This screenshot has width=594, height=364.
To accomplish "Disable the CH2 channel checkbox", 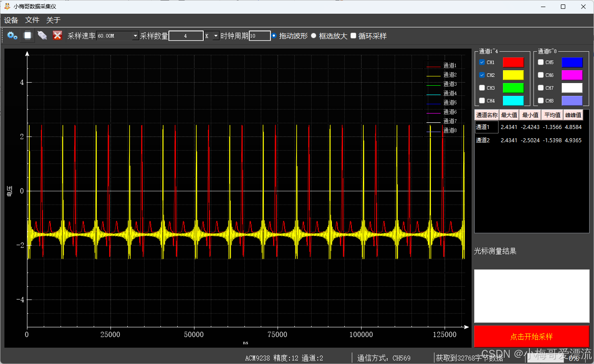I will (x=481, y=75).
